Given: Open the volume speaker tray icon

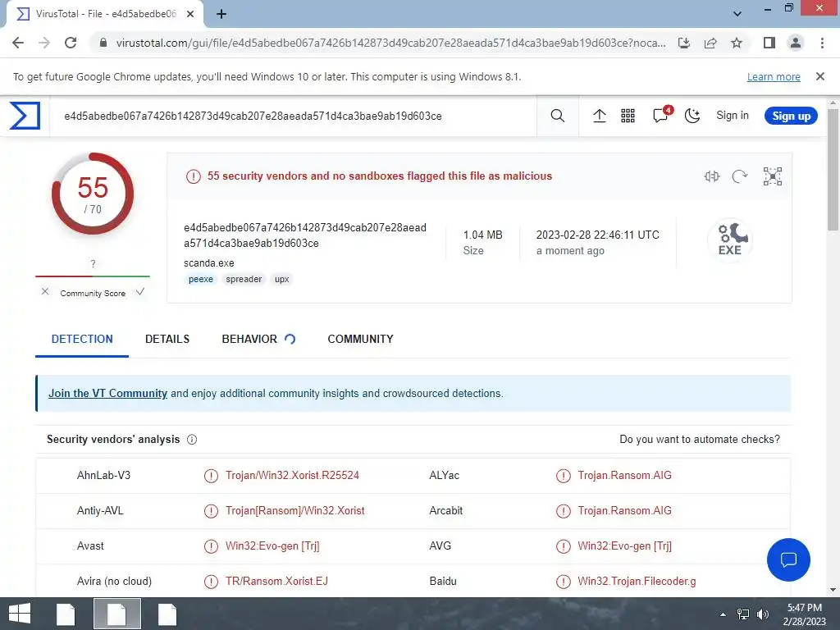Looking at the screenshot, I should pyautogui.click(x=762, y=614).
